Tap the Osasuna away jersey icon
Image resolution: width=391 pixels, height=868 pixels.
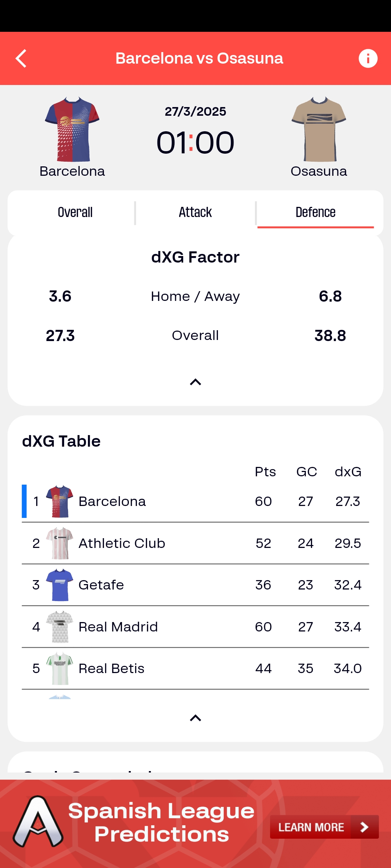[319, 129]
